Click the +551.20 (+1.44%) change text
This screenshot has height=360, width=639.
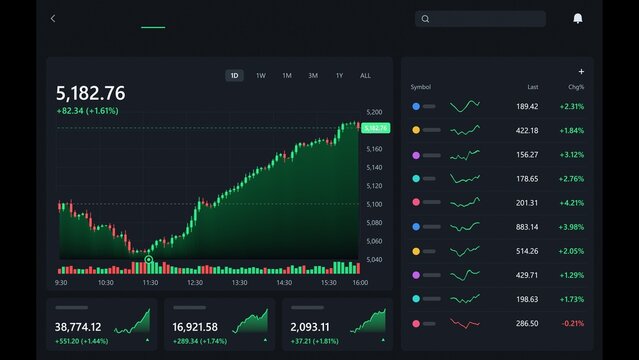pyautogui.click(x=82, y=341)
